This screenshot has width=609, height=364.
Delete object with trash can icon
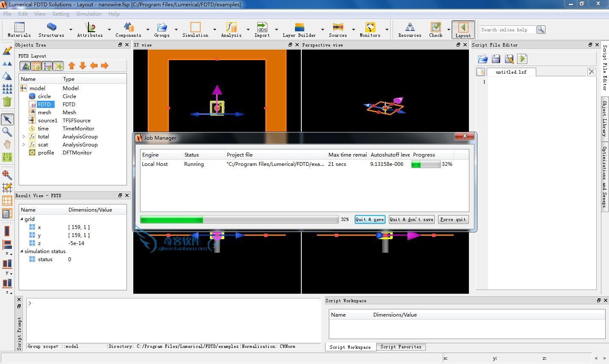pos(7,102)
